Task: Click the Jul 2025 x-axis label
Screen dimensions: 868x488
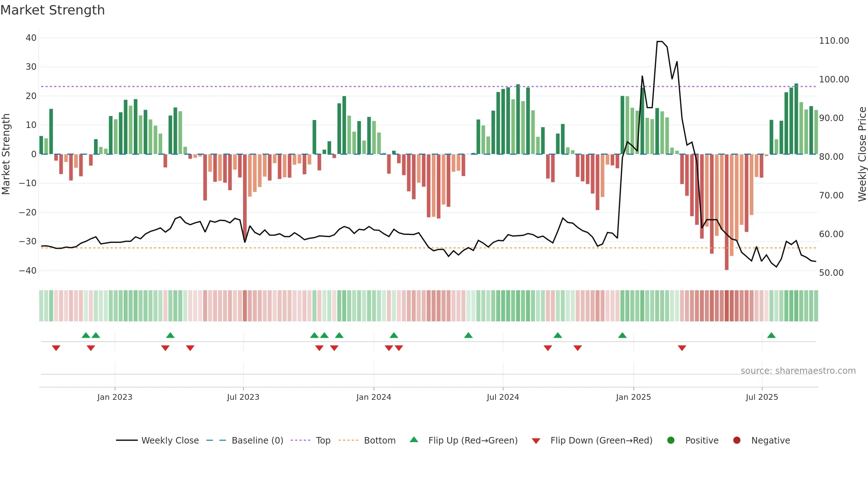Action: point(762,397)
